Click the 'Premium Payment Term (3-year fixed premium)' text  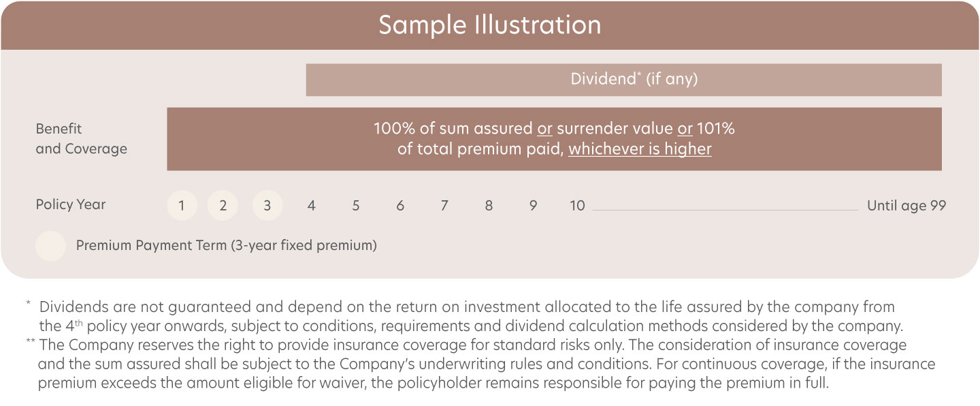click(x=227, y=245)
